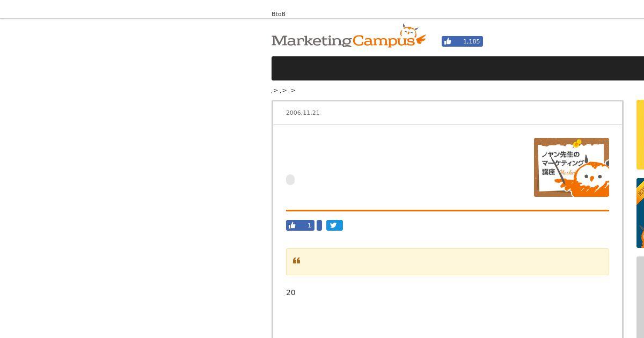Click the first breadcrumb arrow separator

pyautogui.click(x=276, y=90)
